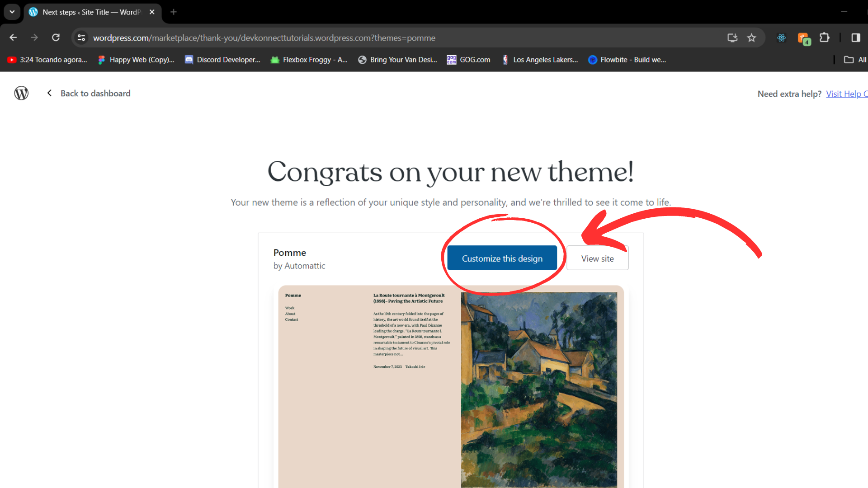Click the Cézanne painting in the preview
Image resolution: width=868 pixels, height=488 pixels.
pyautogui.click(x=539, y=389)
